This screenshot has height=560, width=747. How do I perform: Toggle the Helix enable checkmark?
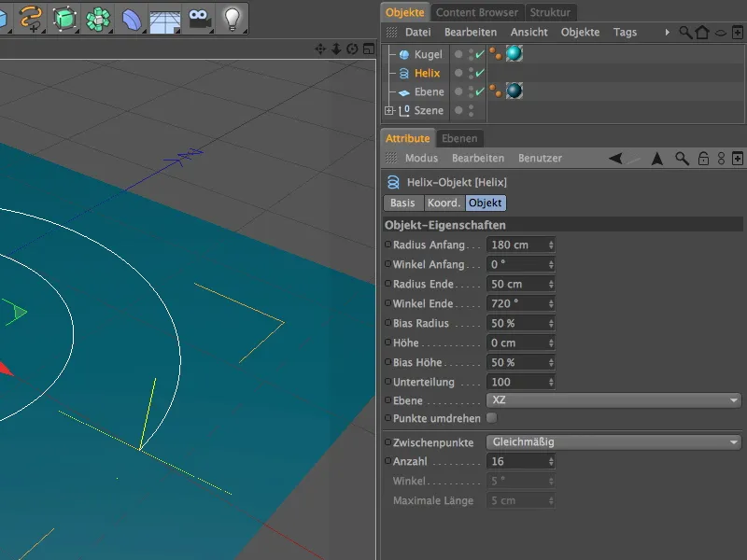pos(480,73)
